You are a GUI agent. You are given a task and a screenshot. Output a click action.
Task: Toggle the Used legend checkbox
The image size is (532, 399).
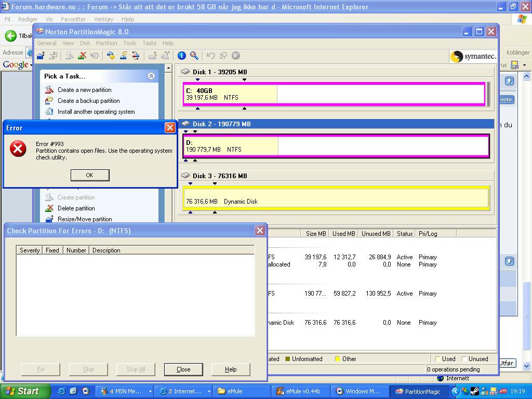437,358
